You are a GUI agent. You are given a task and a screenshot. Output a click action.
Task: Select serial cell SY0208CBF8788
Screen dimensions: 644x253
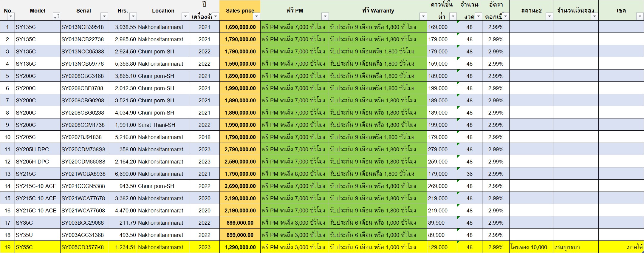pos(84,88)
